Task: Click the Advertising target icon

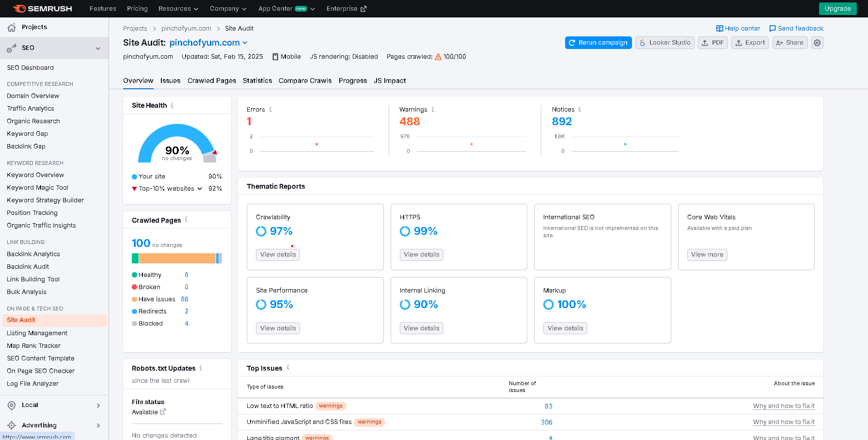Action: (12, 425)
